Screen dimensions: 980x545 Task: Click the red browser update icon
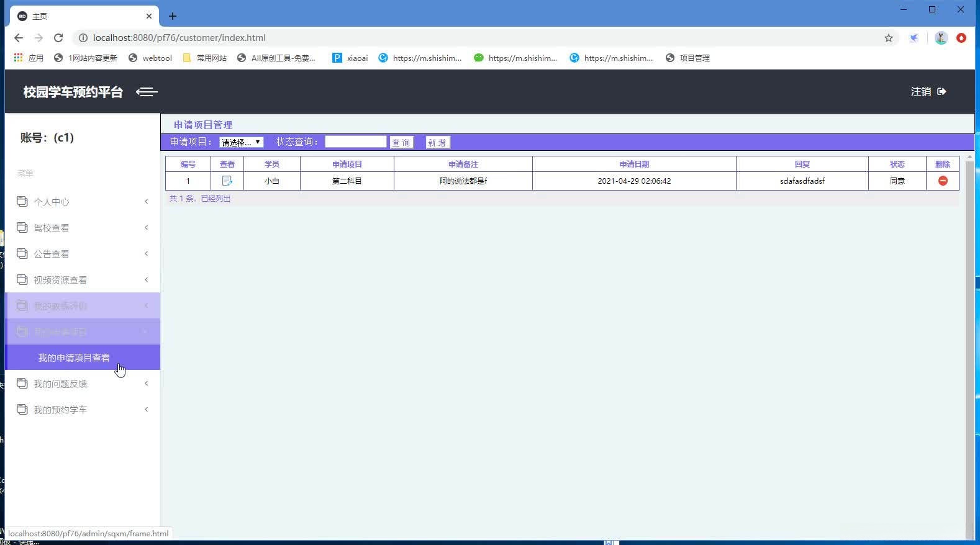961,38
